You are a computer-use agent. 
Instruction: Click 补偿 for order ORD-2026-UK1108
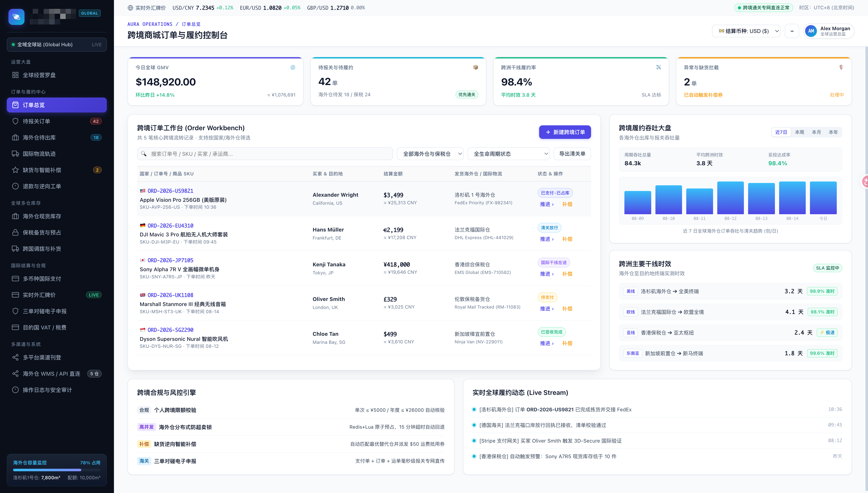567,309
